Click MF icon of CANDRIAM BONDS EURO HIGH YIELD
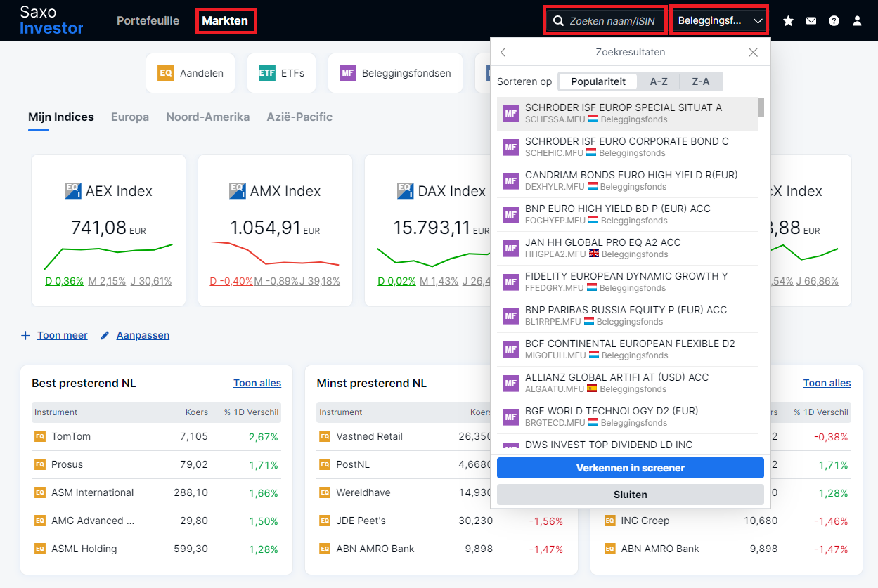The height and width of the screenshot is (588, 878). point(511,181)
